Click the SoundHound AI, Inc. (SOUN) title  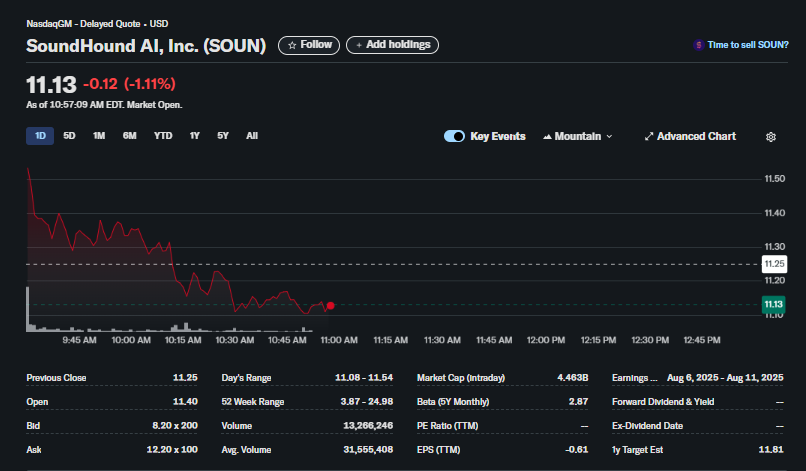146,46
